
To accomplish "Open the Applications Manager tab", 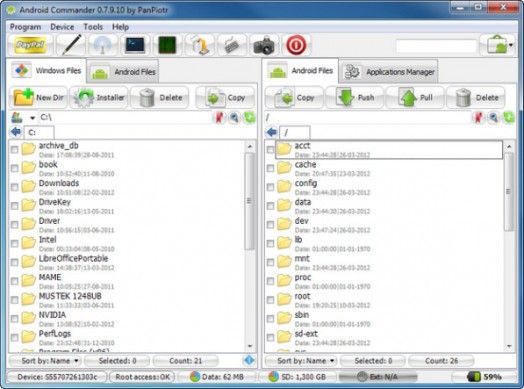I will point(389,72).
